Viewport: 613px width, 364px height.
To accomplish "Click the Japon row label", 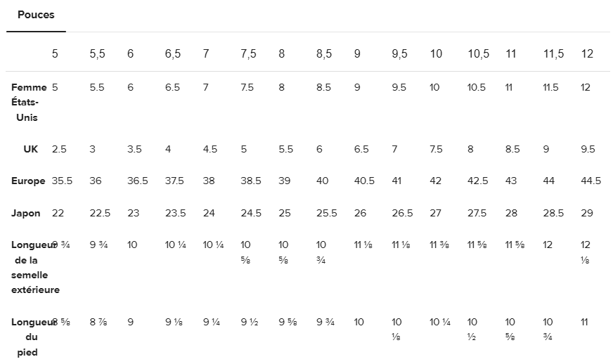I will pos(25,214).
